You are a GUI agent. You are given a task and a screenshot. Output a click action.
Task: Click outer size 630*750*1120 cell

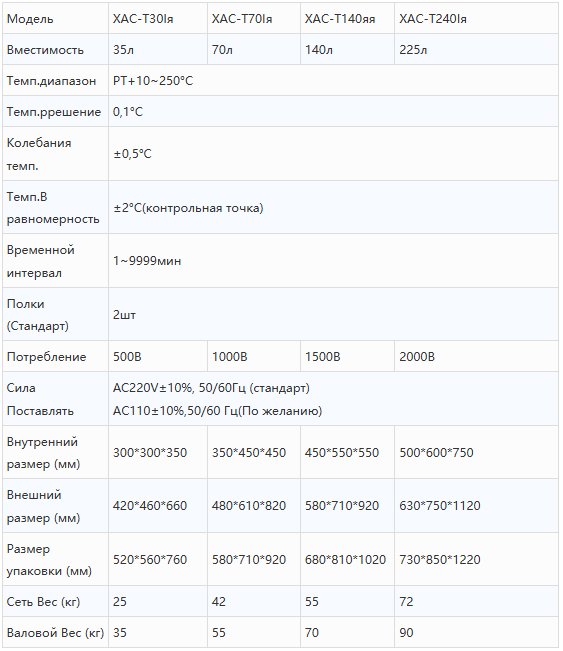coord(476,506)
